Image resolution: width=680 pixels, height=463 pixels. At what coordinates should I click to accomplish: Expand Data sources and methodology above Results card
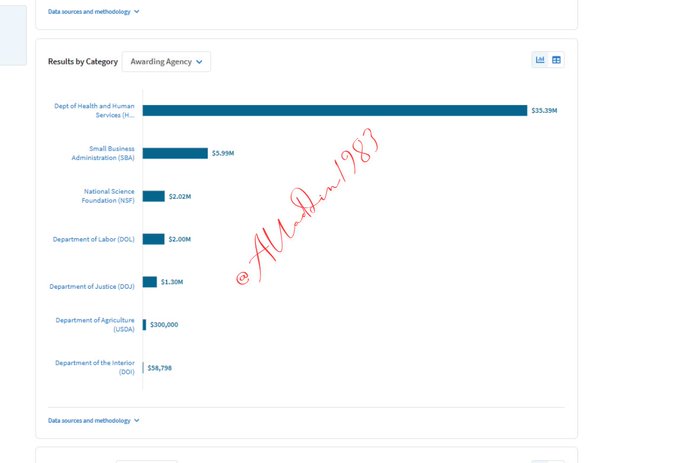point(94,12)
